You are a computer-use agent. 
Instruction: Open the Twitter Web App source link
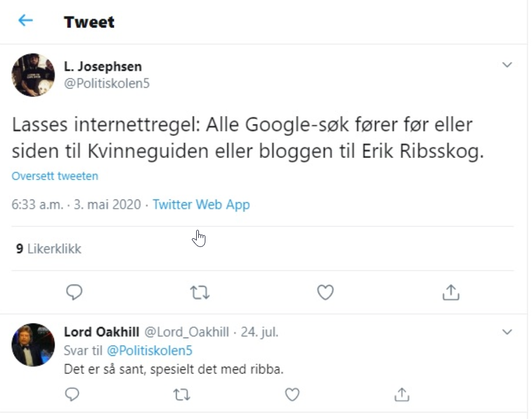pyautogui.click(x=201, y=204)
